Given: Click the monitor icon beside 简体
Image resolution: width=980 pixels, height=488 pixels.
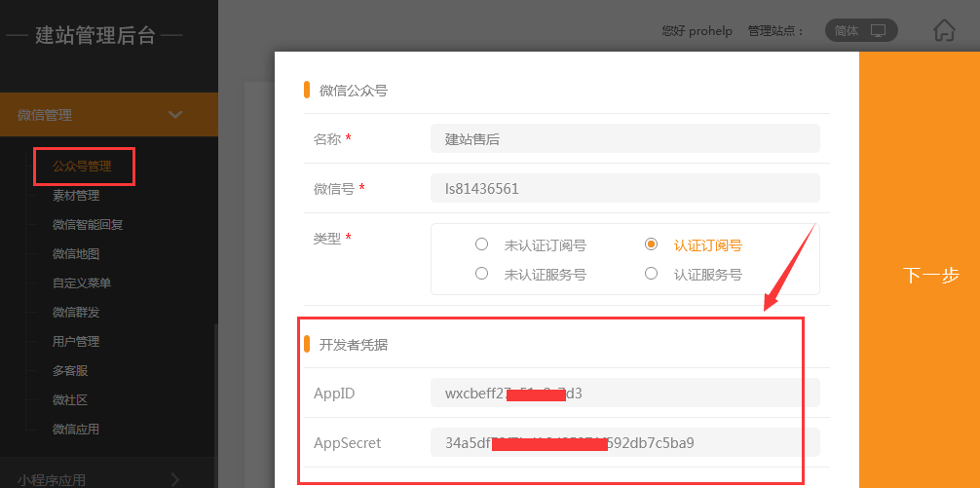Looking at the screenshot, I should [878, 30].
